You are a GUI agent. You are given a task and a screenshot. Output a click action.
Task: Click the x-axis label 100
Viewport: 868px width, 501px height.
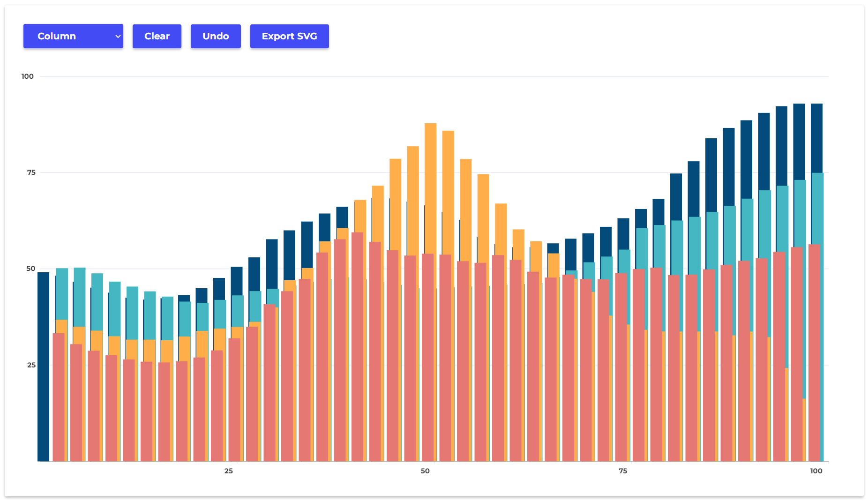tap(816, 471)
